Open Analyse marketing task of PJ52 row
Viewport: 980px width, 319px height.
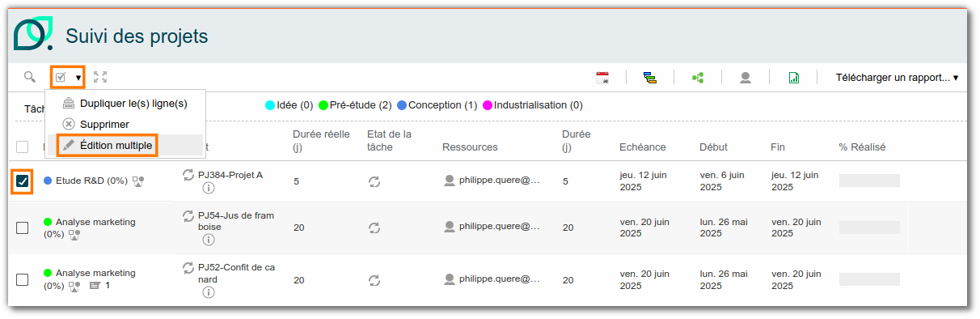(95, 273)
